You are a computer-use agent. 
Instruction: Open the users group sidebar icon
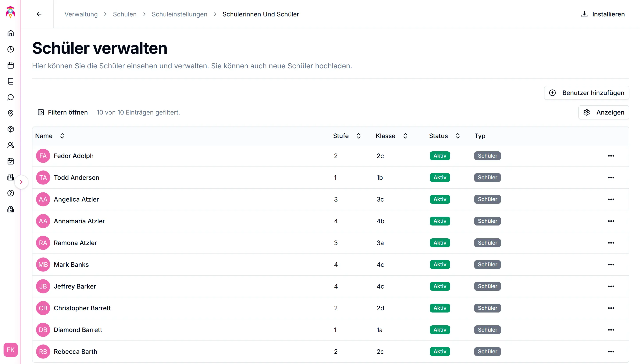(x=10, y=145)
